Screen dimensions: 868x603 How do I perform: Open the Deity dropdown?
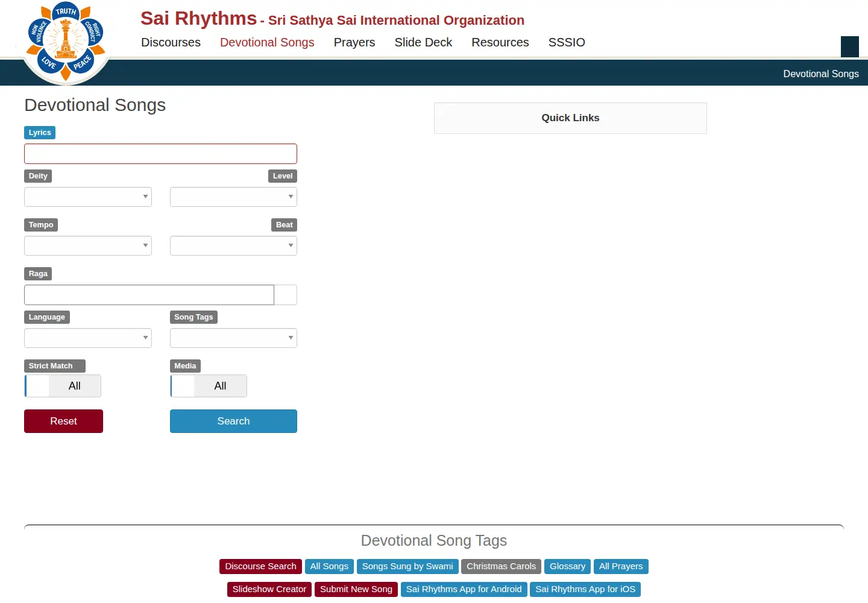pos(88,197)
